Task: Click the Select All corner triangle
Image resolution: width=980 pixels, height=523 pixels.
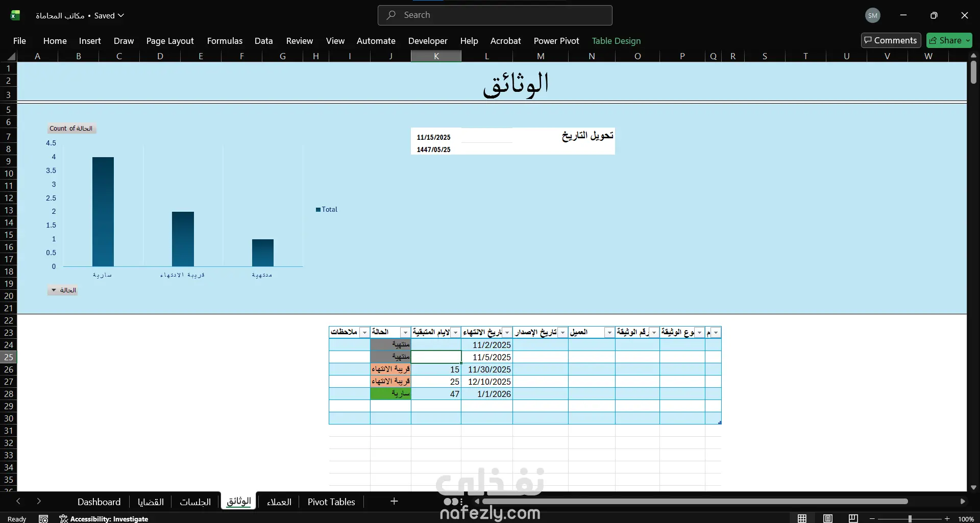Action: tap(11, 56)
